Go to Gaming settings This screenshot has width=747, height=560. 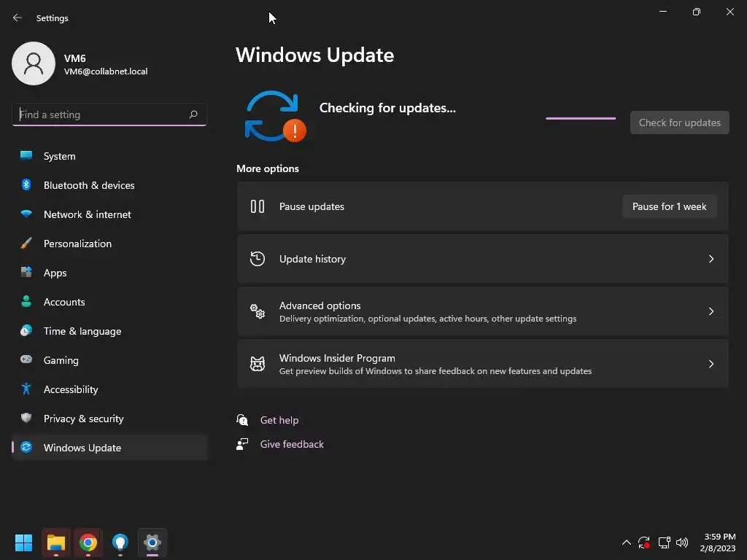[x=109, y=360]
